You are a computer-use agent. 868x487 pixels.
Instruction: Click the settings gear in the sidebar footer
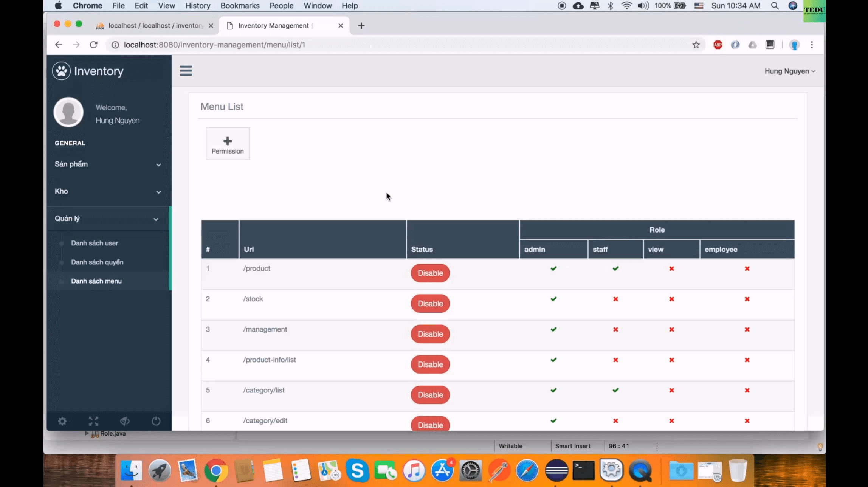(x=62, y=421)
